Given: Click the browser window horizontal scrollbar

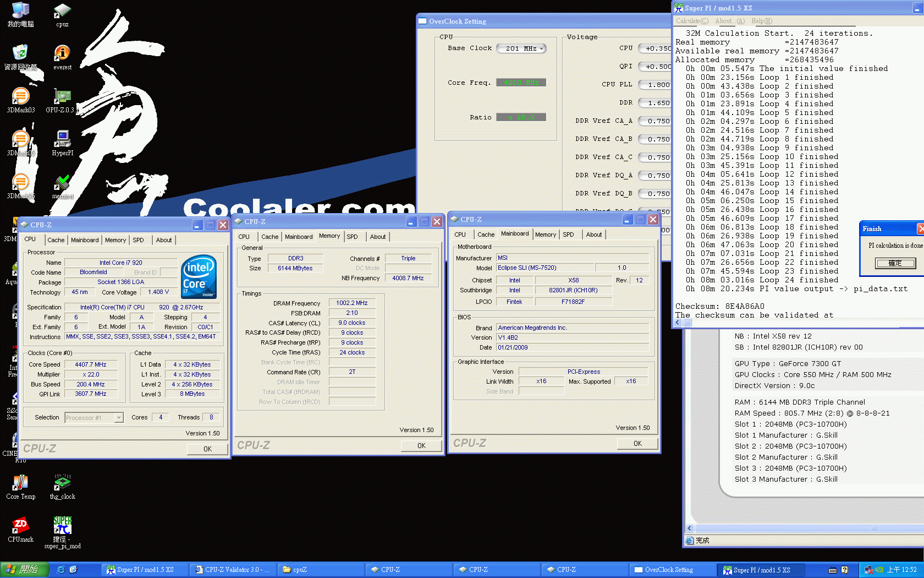Looking at the screenshot, I should 805,528.
